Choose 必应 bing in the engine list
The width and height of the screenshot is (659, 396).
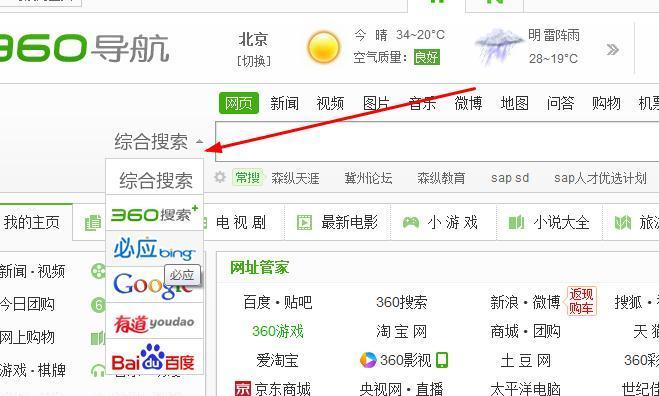(155, 248)
